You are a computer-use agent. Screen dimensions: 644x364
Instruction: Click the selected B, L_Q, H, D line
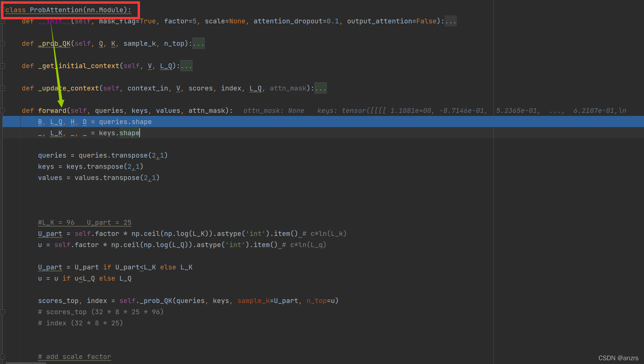pos(95,121)
